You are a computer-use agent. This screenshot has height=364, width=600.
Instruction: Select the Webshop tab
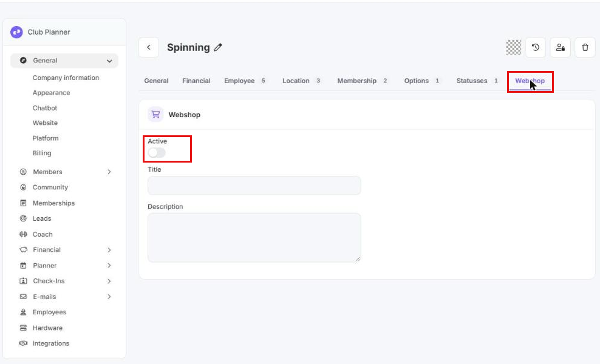(530, 81)
